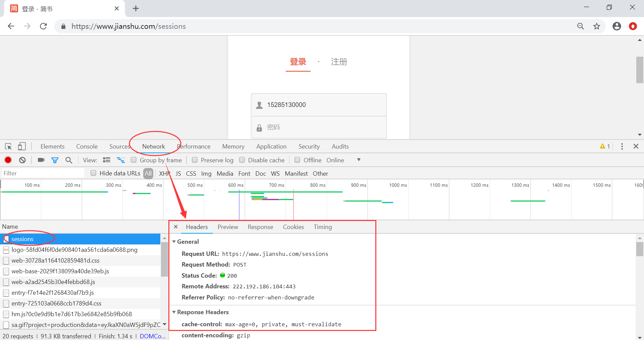Viewport: 644px width, 340px height.
Task: Select the All filter type
Action: (148, 173)
